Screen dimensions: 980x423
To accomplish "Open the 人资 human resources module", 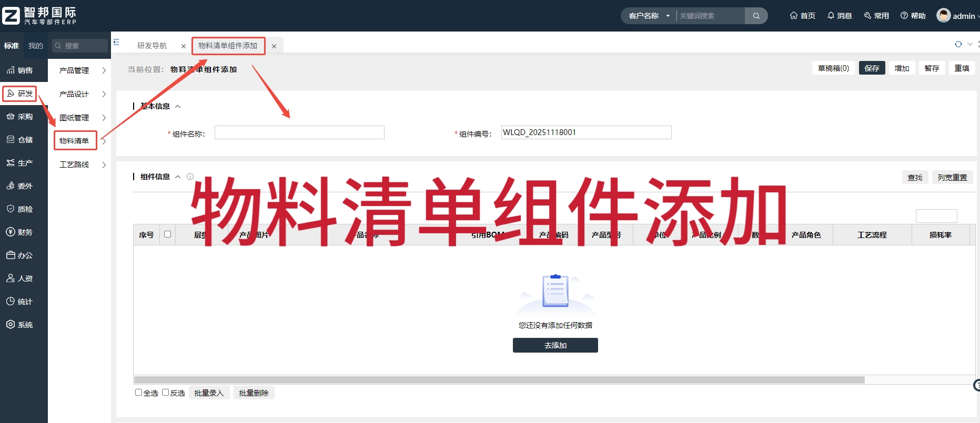I will click(20, 278).
